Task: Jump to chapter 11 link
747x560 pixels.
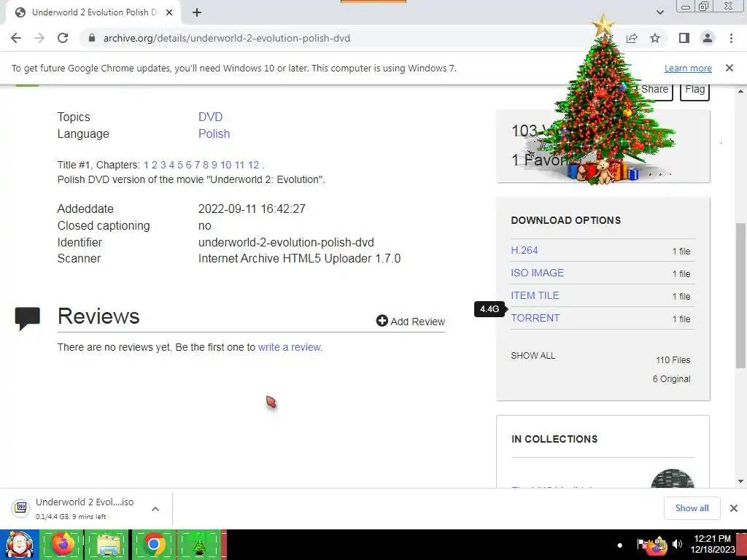Action: coord(239,165)
